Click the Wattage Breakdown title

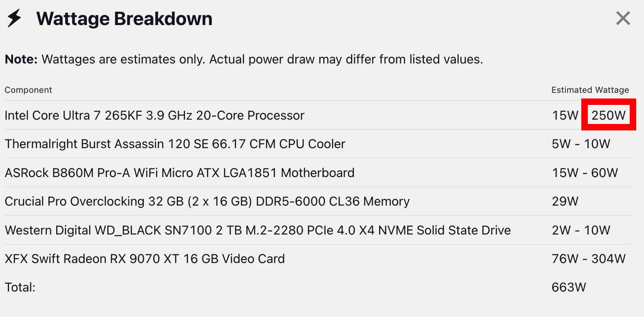coord(124,19)
